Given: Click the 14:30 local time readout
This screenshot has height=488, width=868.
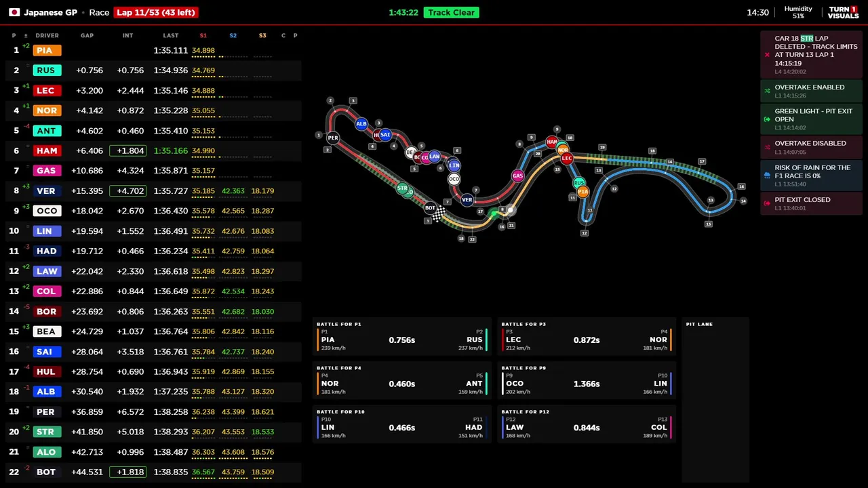Looking at the screenshot, I should (x=757, y=12).
